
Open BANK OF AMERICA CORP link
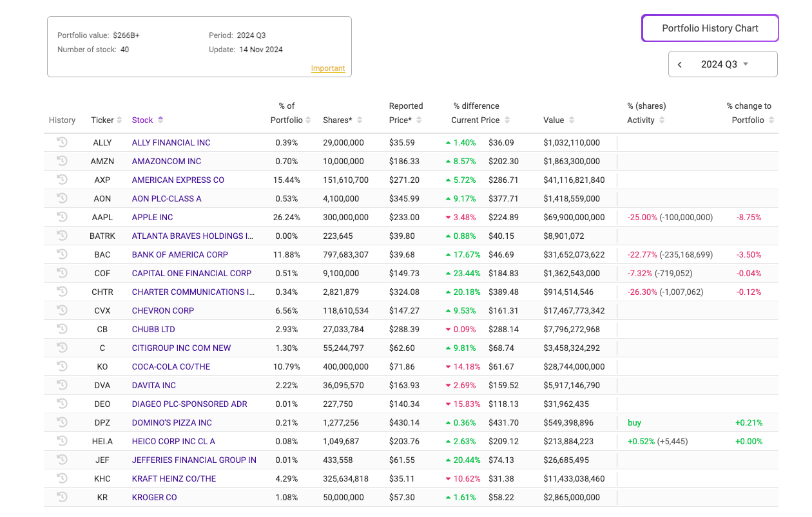(180, 254)
